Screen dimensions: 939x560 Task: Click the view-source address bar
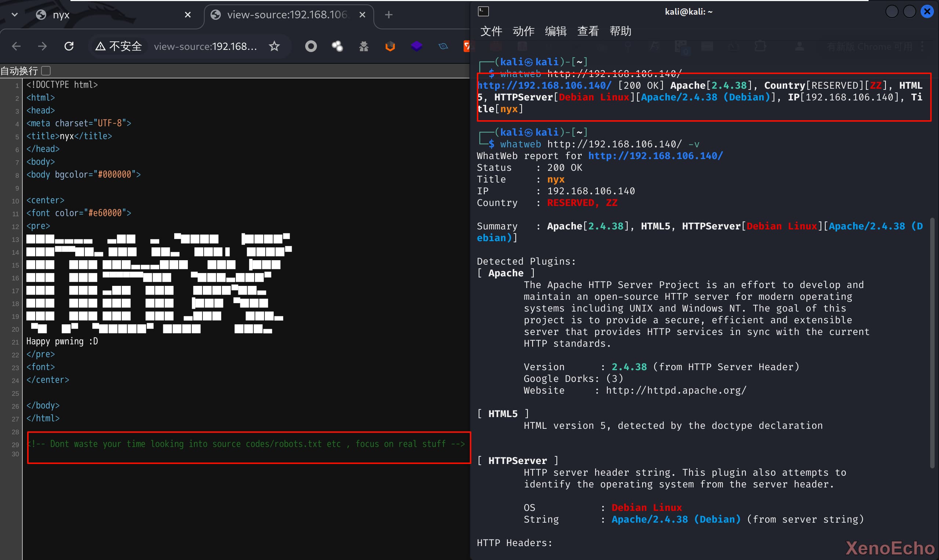click(x=205, y=47)
